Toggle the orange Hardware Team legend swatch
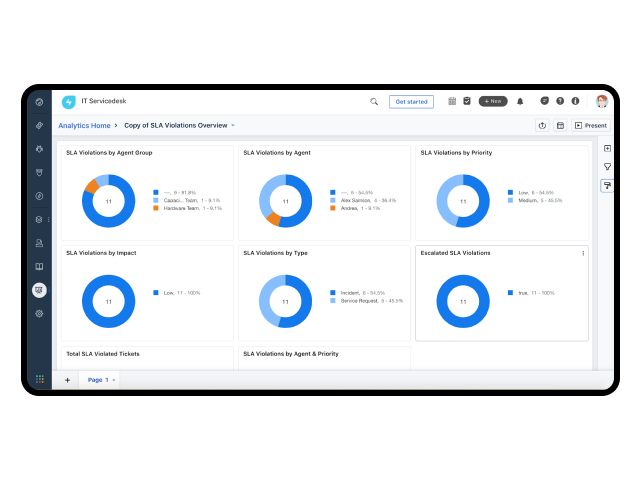Viewport: 640px width, 480px height. (x=156, y=208)
